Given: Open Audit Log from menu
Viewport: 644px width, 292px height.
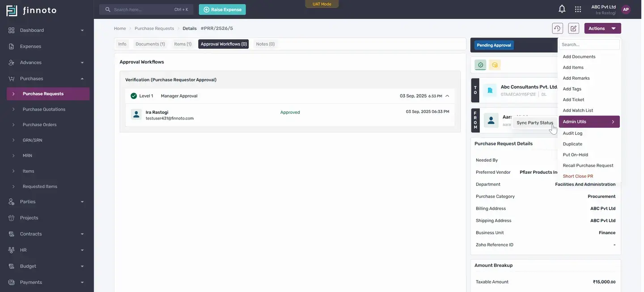Looking at the screenshot, I should click(x=589, y=133).
